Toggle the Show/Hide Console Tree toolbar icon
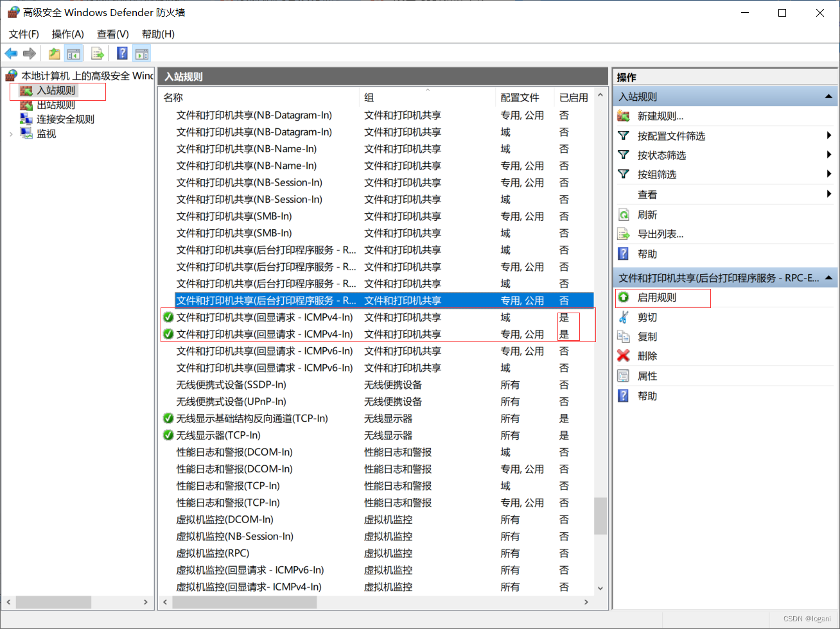This screenshot has width=840, height=629. tap(74, 54)
